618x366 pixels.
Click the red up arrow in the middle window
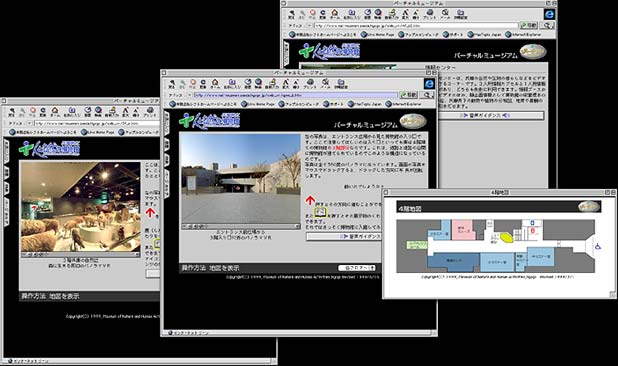[310, 201]
